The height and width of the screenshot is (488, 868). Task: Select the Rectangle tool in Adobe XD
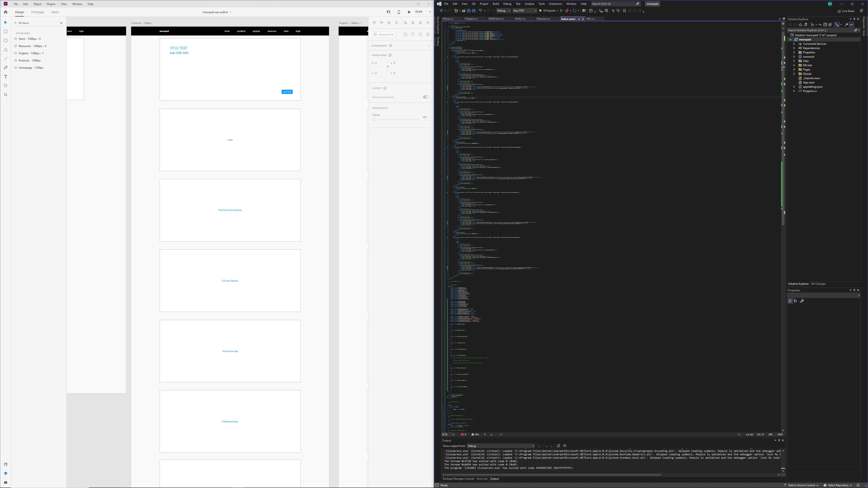5,31
